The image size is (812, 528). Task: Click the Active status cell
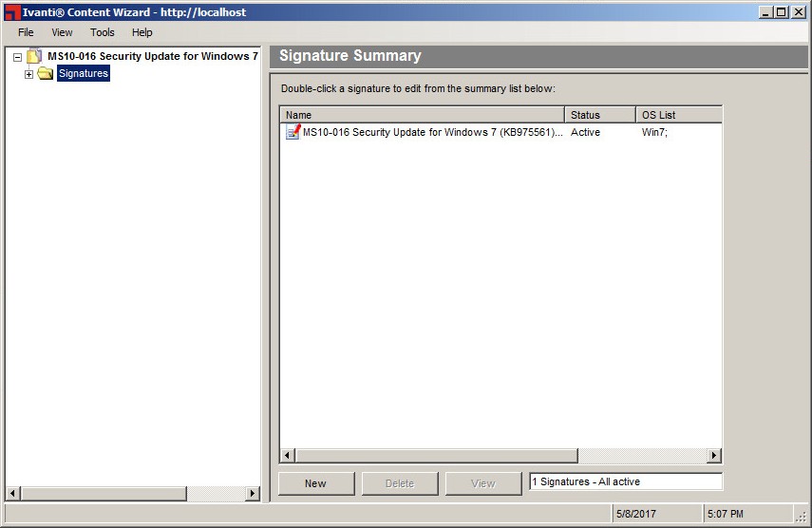click(x=585, y=132)
